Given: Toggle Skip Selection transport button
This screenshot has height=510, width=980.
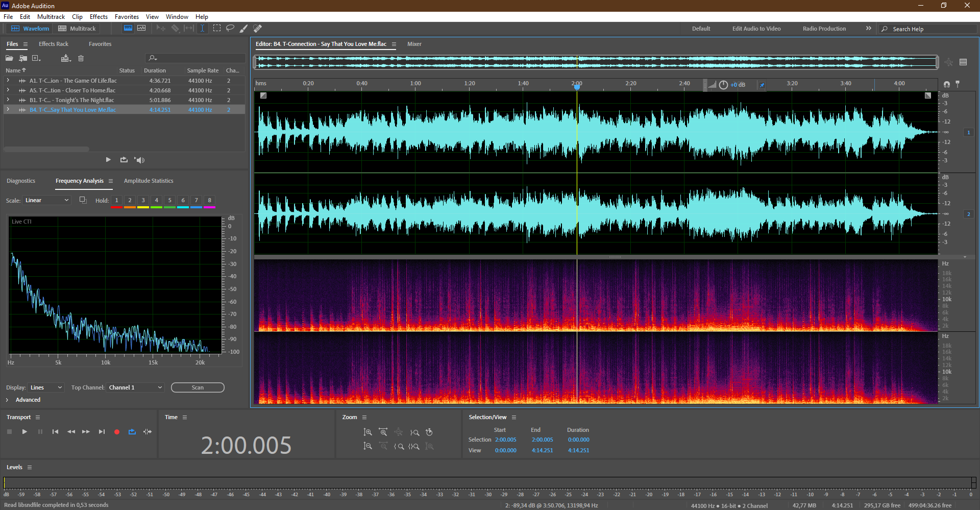Looking at the screenshot, I should pyautogui.click(x=148, y=432).
